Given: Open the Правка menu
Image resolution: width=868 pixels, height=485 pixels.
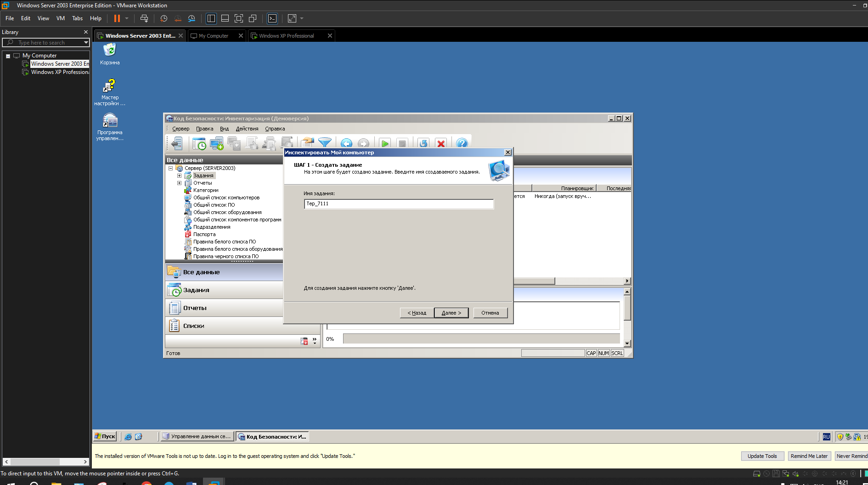Looking at the screenshot, I should [204, 129].
